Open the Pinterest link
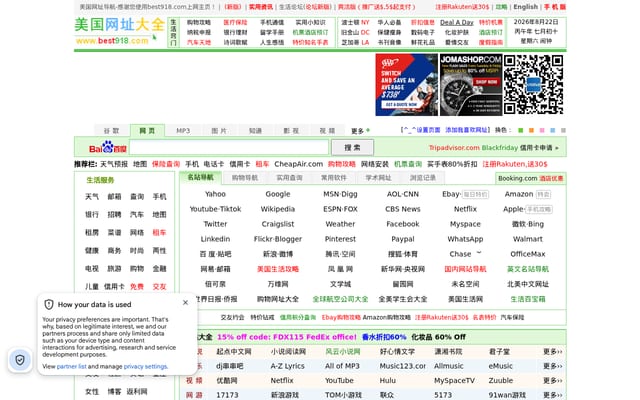 coord(340,239)
